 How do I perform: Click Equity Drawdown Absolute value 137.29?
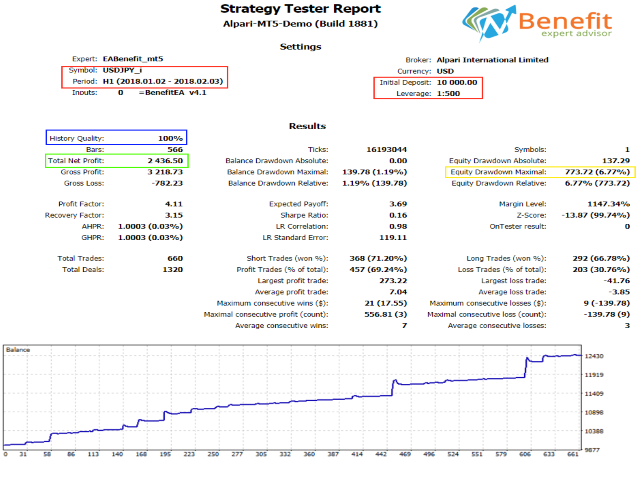coord(616,160)
